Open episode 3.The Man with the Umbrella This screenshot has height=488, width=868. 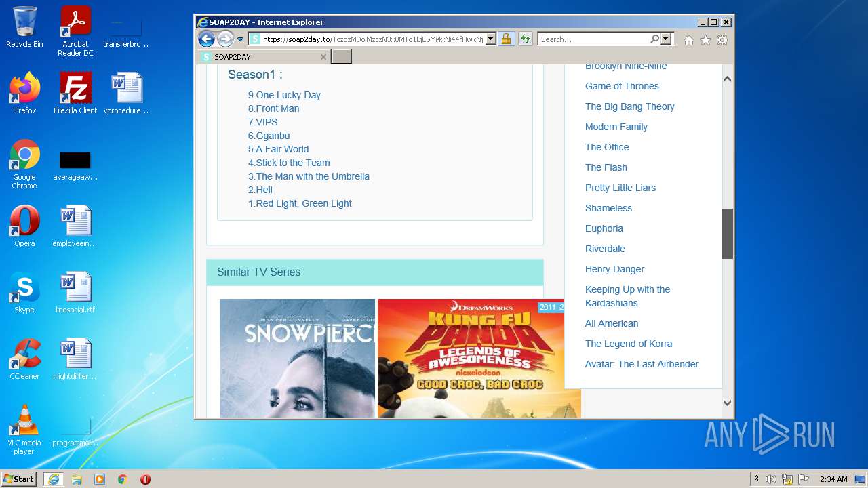click(x=309, y=176)
